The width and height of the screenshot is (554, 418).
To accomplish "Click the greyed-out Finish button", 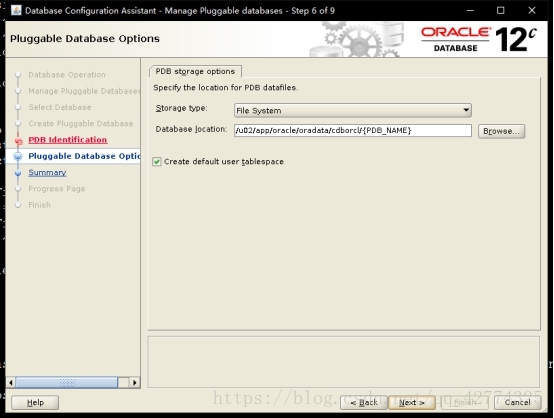I will coord(465,402).
